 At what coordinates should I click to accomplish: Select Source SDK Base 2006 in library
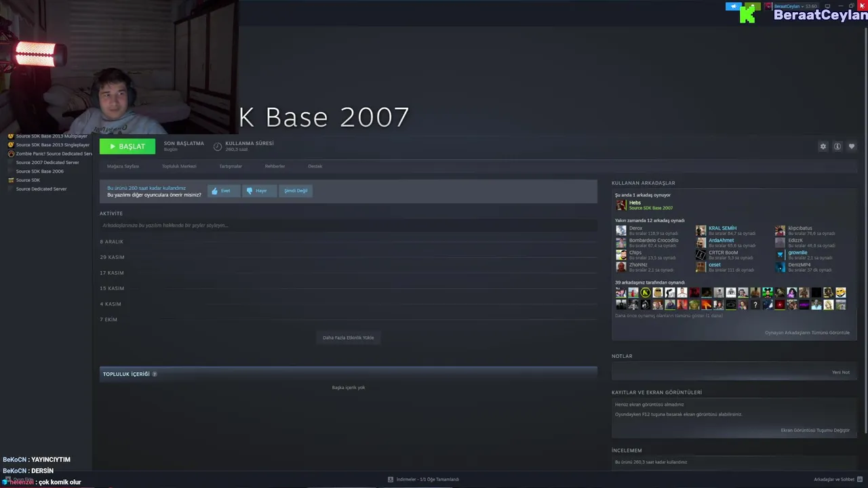point(40,171)
